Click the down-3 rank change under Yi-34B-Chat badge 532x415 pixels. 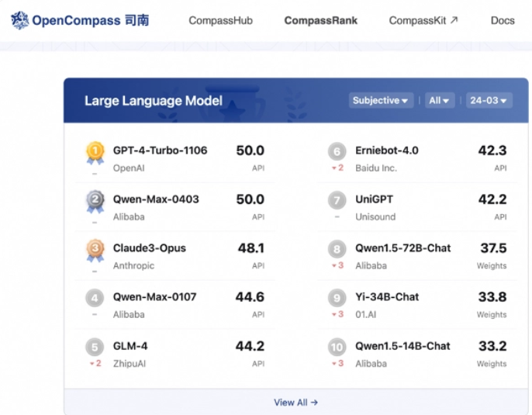337,314
